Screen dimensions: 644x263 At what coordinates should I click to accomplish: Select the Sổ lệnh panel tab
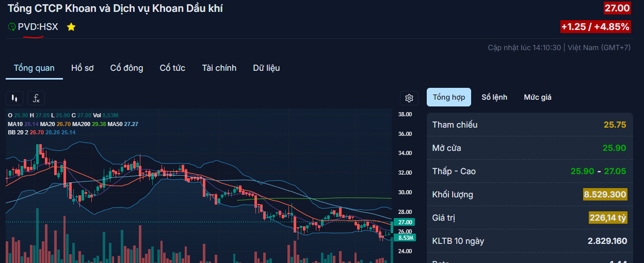tap(494, 97)
